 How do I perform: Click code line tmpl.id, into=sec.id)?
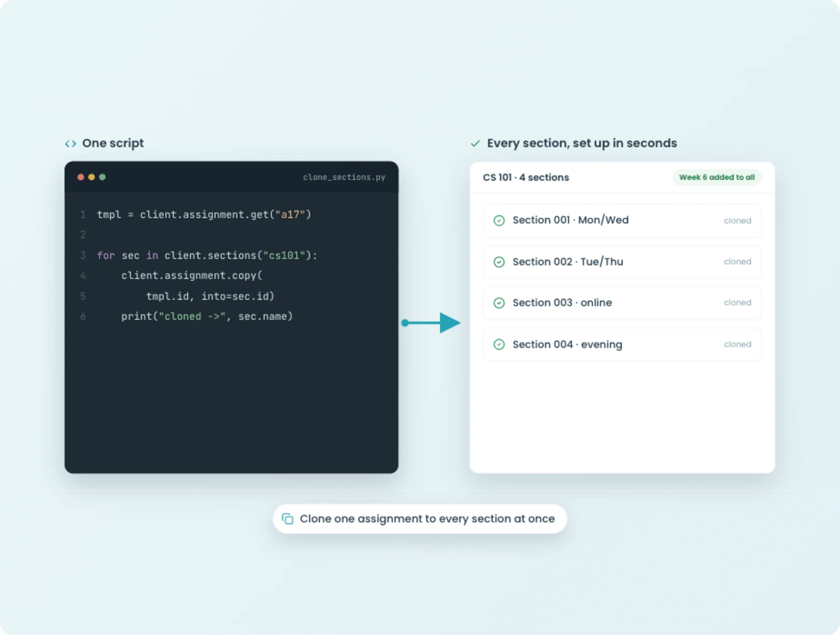(x=210, y=296)
